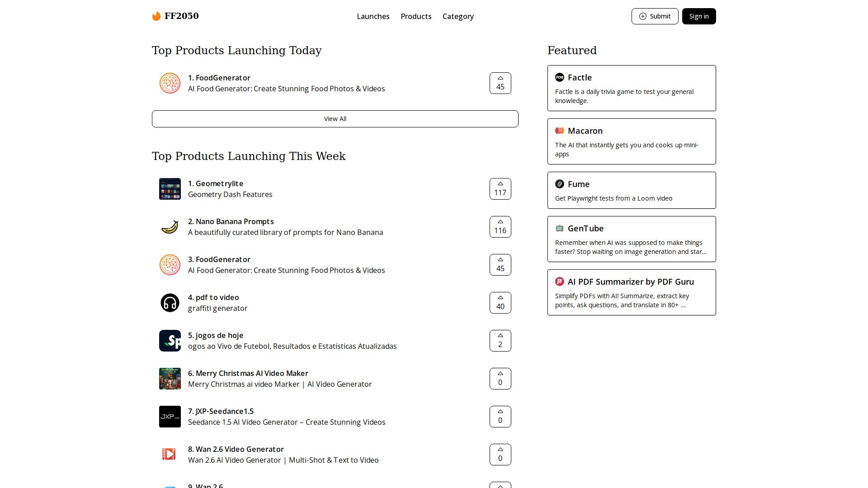The height and width of the screenshot is (488, 868).
Task: Click the Nano Banana Prompts banana icon
Action: tap(170, 227)
